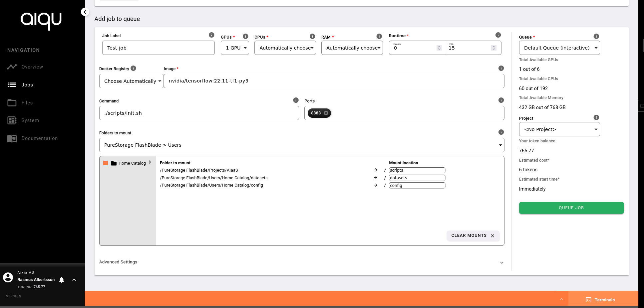The image size is (644, 308).
Task: Click the notification bell icon
Action: [x=62, y=280]
